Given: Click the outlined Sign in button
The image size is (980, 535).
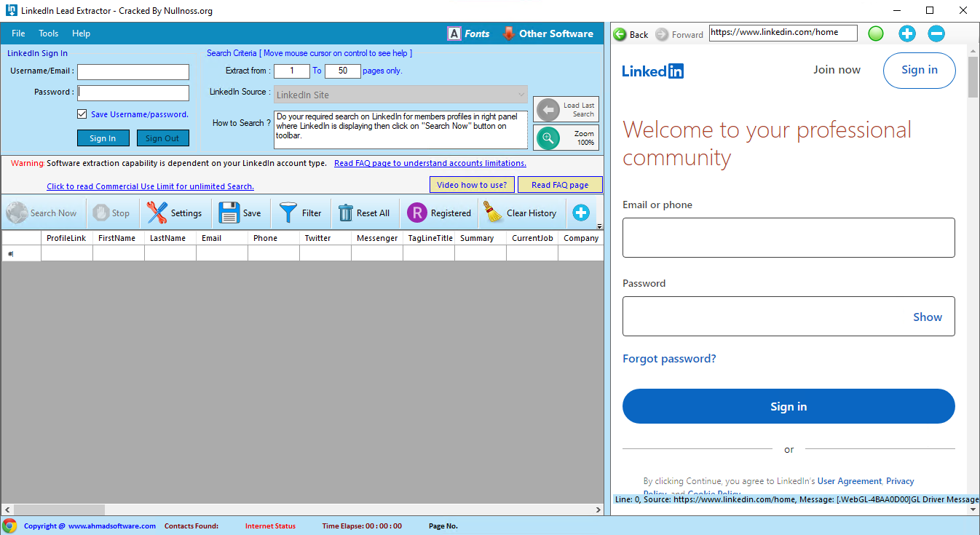Looking at the screenshot, I should point(920,71).
